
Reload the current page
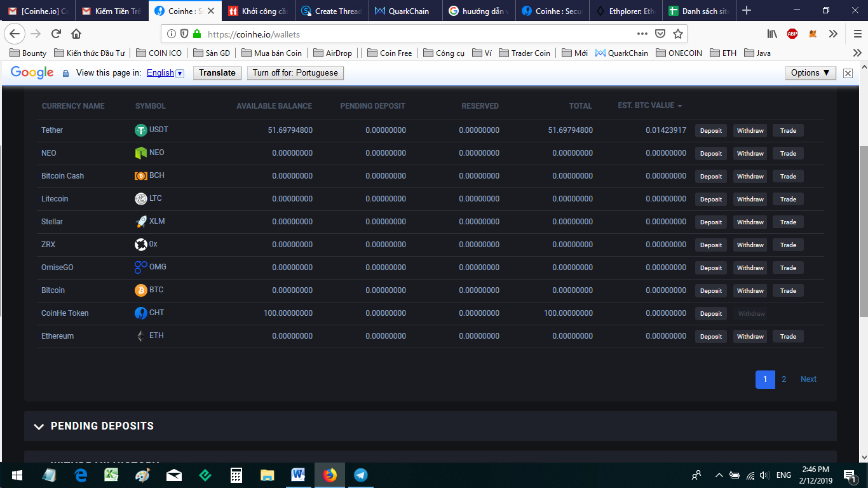click(56, 34)
